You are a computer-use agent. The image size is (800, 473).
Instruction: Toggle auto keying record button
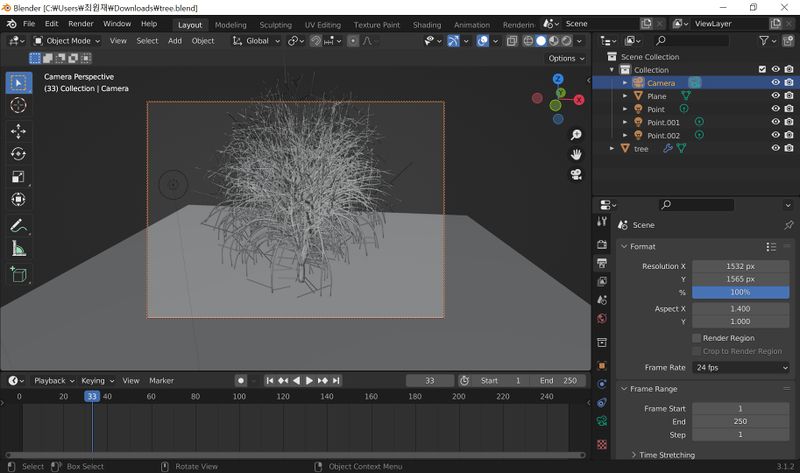coord(241,381)
